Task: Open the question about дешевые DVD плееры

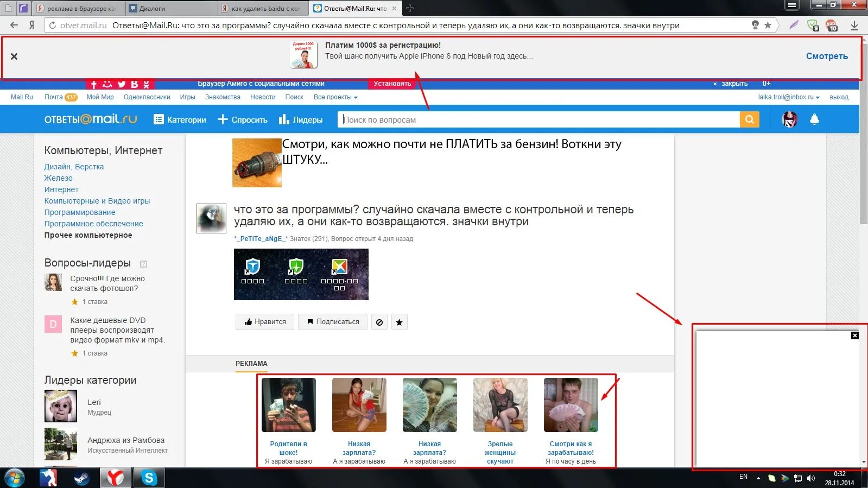Action: coord(117,330)
